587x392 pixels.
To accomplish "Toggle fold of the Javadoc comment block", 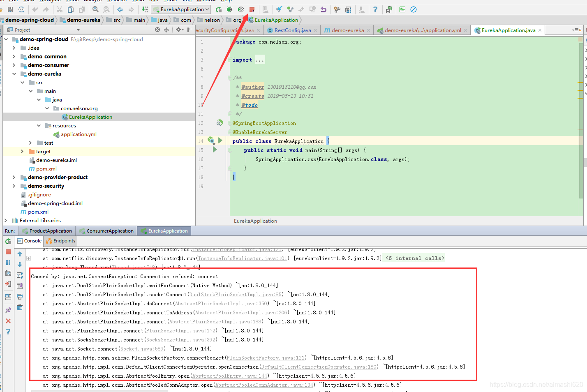I will tap(230, 78).
